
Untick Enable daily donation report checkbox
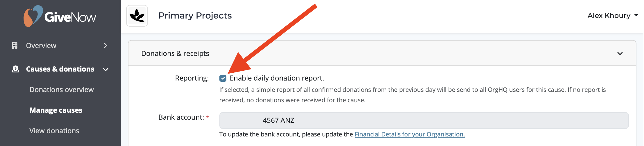click(223, 78)
